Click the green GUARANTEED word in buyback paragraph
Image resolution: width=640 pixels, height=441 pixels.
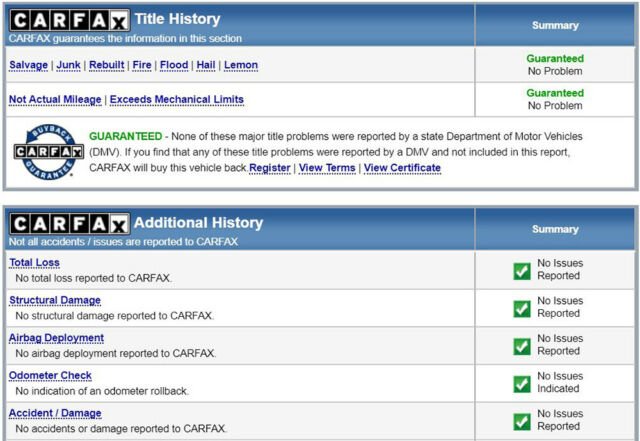point(126,136)
